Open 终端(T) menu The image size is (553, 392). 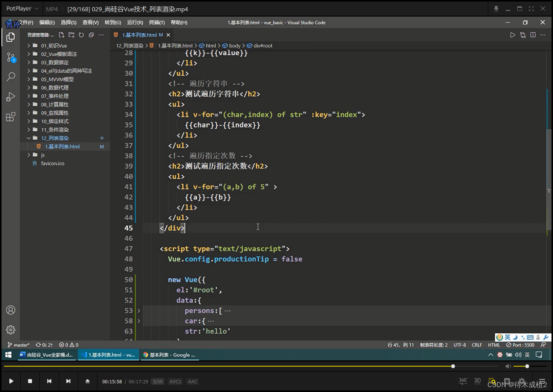(x=157, y=23)
